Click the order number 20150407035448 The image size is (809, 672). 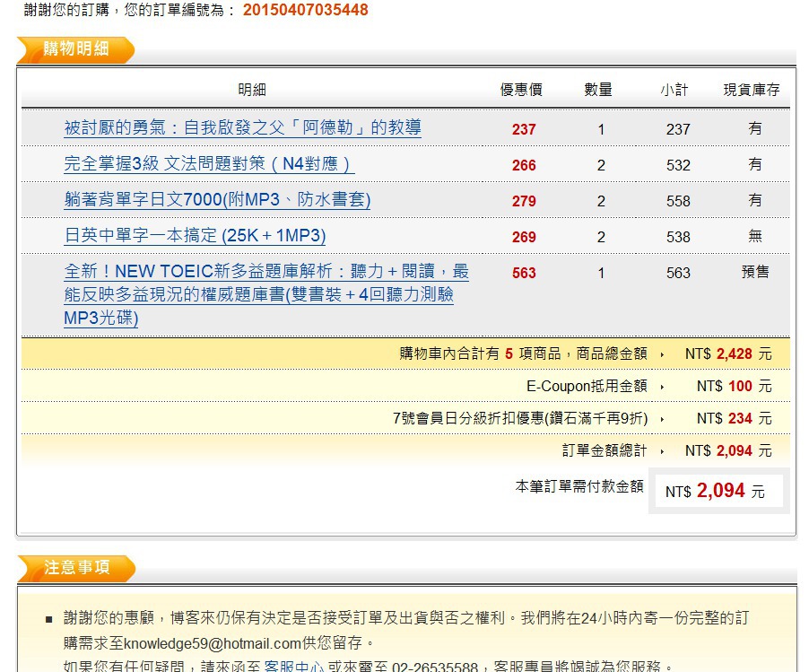(x=305, y=11)
